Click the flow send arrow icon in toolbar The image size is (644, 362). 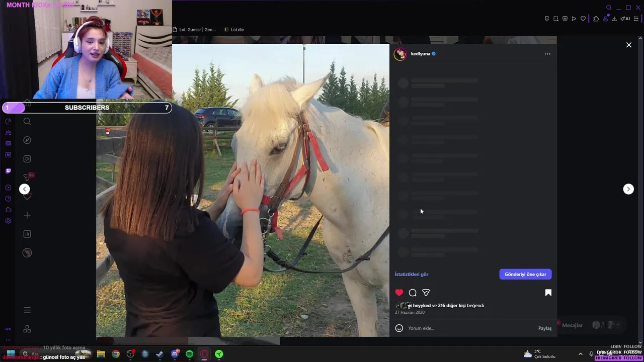574,19
